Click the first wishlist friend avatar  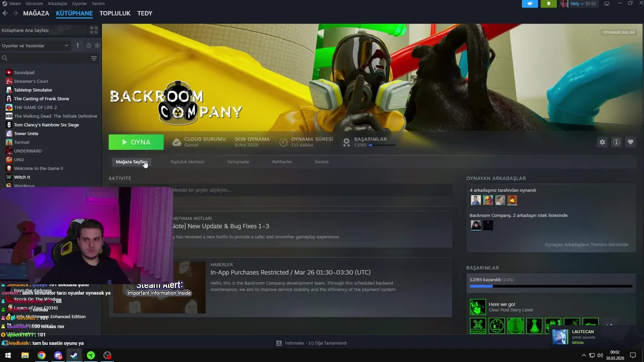[475, 225]
